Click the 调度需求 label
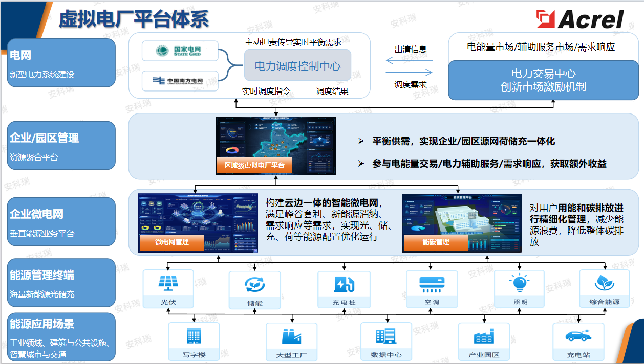 pyautogui.click(x=411, y=85)
